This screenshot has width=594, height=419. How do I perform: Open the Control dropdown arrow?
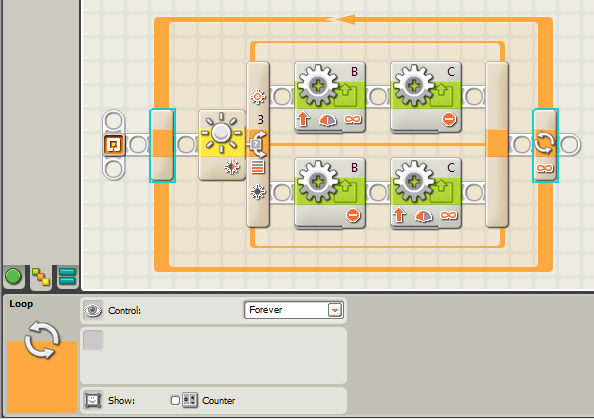pos(335,310)
